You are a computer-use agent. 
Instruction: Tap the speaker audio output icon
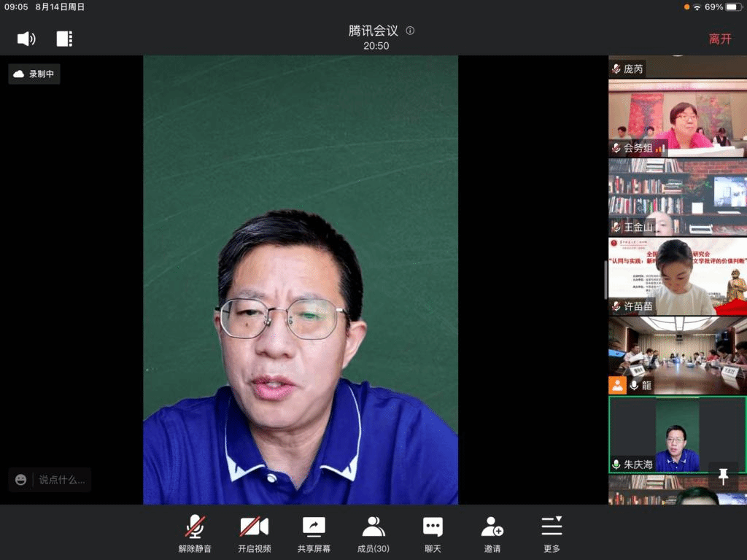26,39
